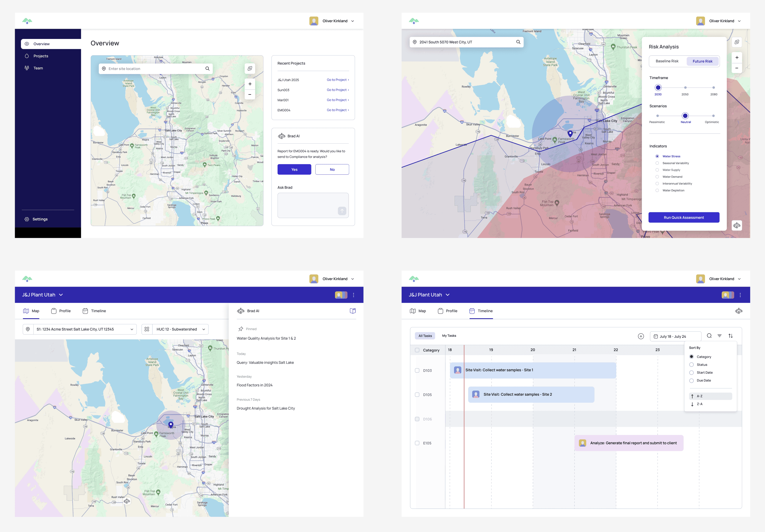Screen dimensions: 765x532
Task: Sort by Due Date in the Sort By menu
Action: (x=691, y=381)
